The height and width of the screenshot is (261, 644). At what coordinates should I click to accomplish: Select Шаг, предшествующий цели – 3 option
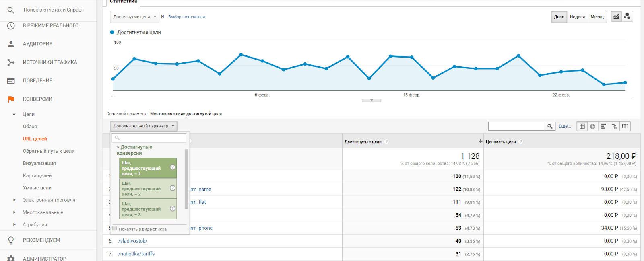tap(148, 209)
